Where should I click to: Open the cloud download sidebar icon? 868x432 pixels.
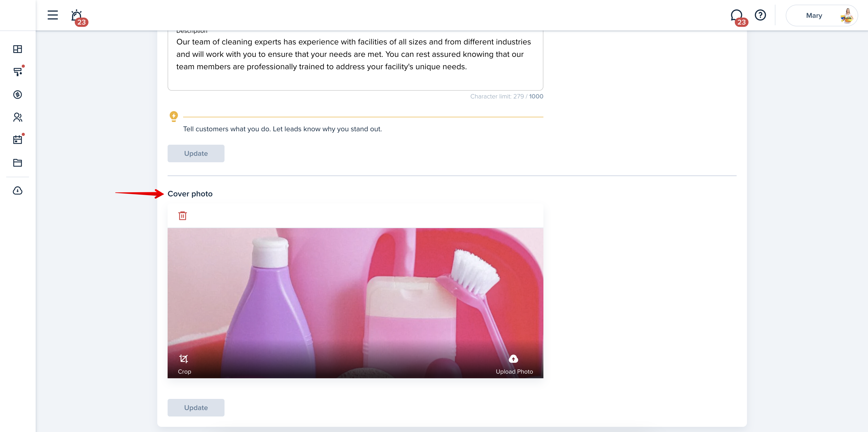tap(18, 191)
